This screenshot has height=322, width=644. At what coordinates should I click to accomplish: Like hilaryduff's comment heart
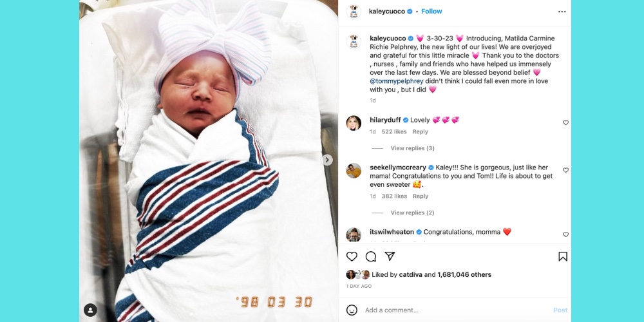(565, 122)
